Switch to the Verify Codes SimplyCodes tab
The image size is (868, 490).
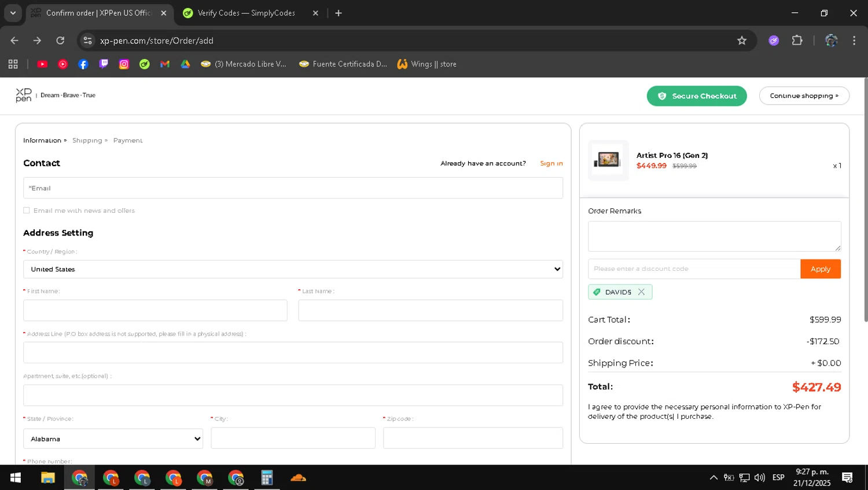[246, 13]
